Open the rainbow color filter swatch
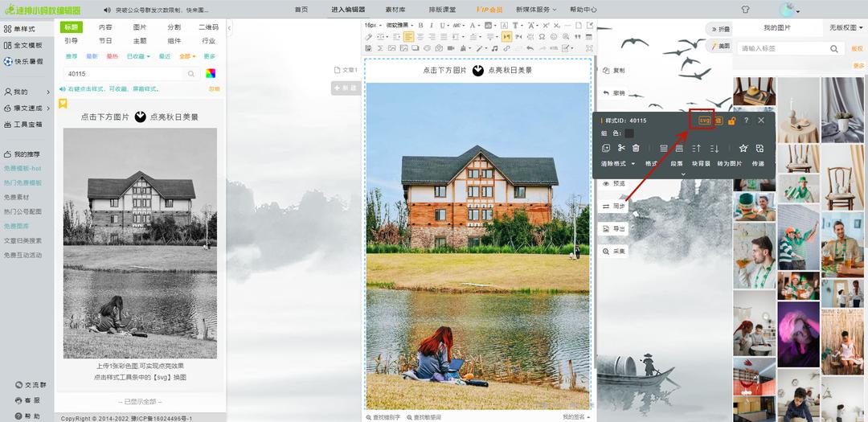Screen dimensions: 868x422 (211, 74)
